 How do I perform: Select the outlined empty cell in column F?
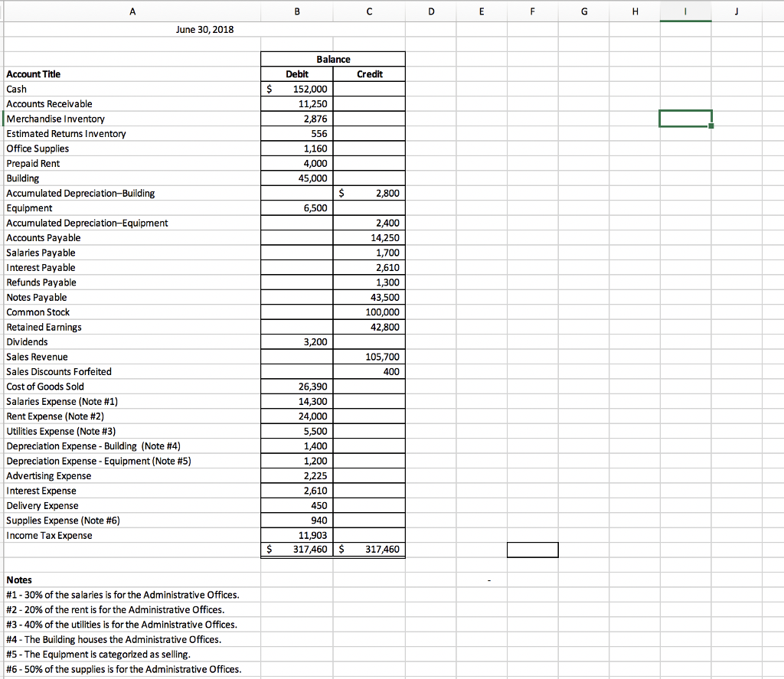(x=532, y=549)
